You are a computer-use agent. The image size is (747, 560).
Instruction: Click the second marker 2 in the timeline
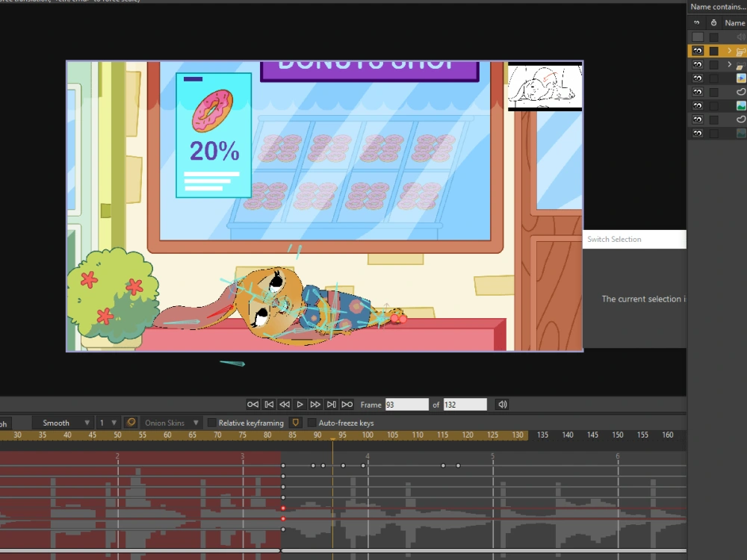click(117, 456)
